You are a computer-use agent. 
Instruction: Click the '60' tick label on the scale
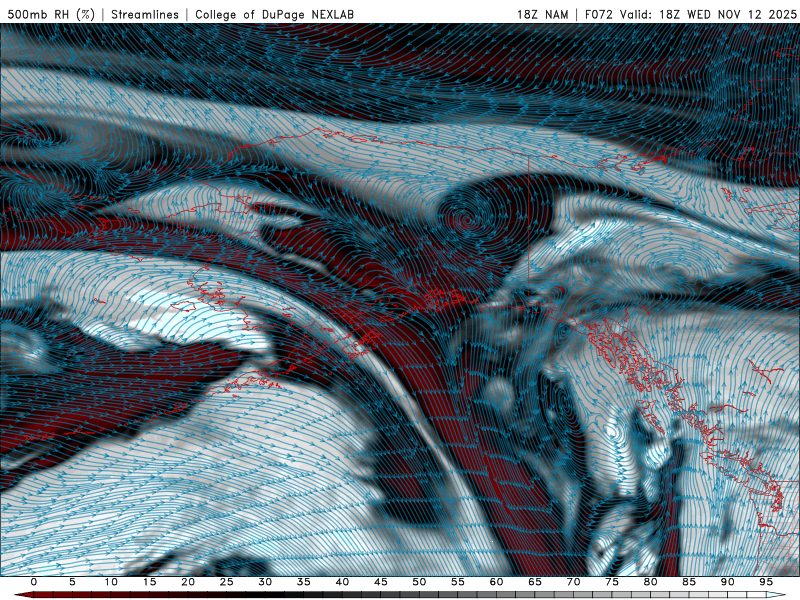point(496,582)
